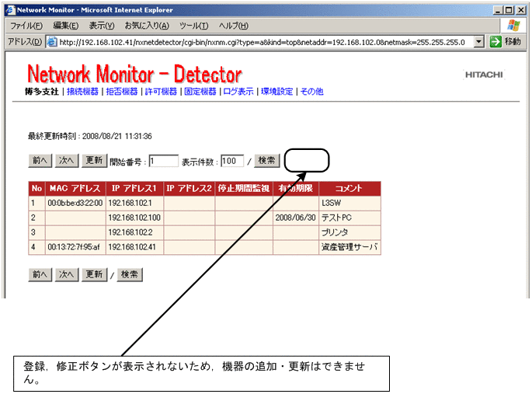Click the IP アドレス2 column header
The image size is (532, 394).
pos(189,189)
